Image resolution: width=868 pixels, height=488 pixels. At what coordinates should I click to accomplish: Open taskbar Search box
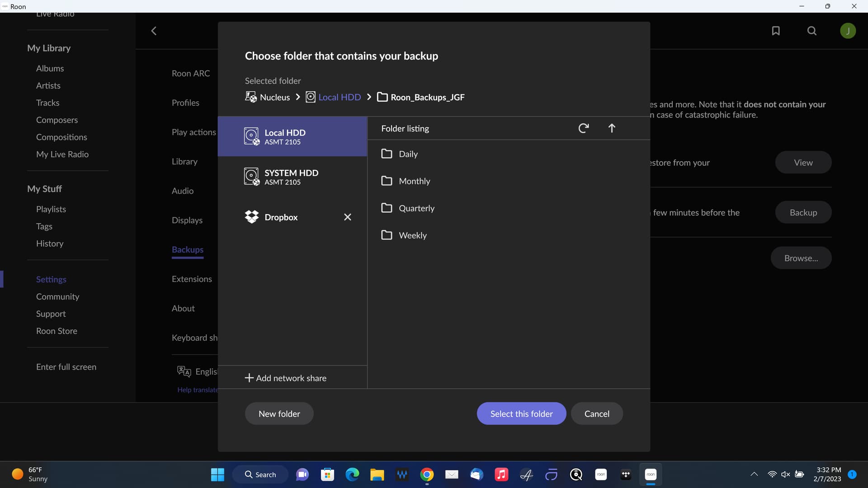(x=260, y=474)
